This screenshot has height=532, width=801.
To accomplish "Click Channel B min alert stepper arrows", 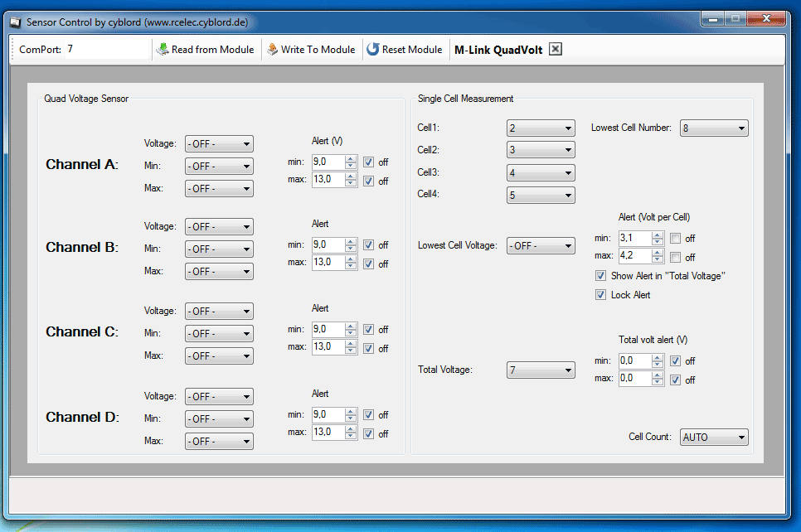I will pos(351,244).
